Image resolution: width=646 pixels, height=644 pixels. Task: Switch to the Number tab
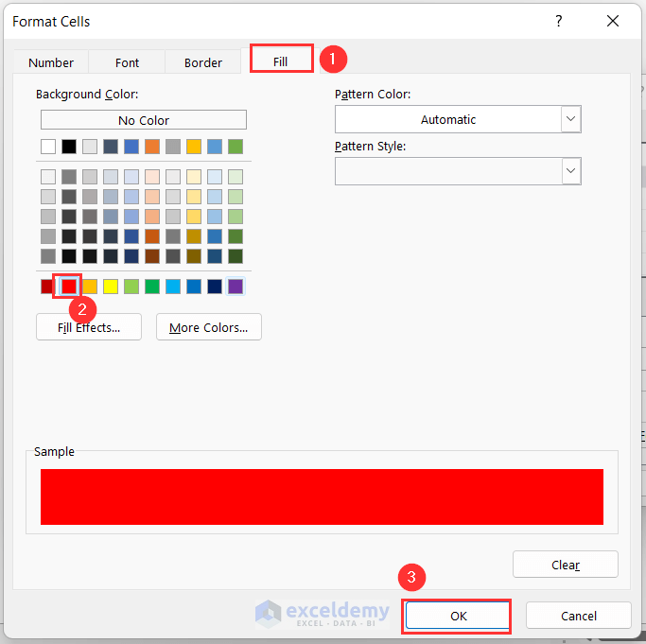point(51,62)
